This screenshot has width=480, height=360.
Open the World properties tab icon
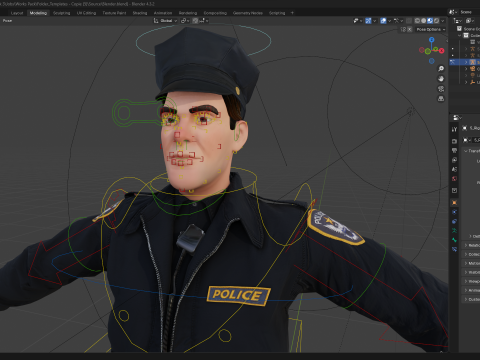454,179
